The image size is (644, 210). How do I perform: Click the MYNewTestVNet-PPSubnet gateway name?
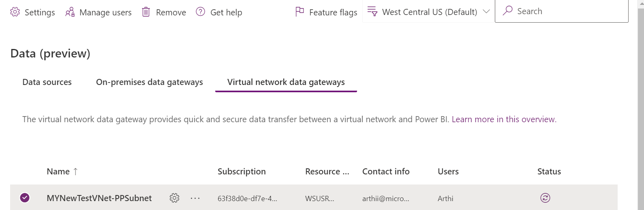point(99,198)
